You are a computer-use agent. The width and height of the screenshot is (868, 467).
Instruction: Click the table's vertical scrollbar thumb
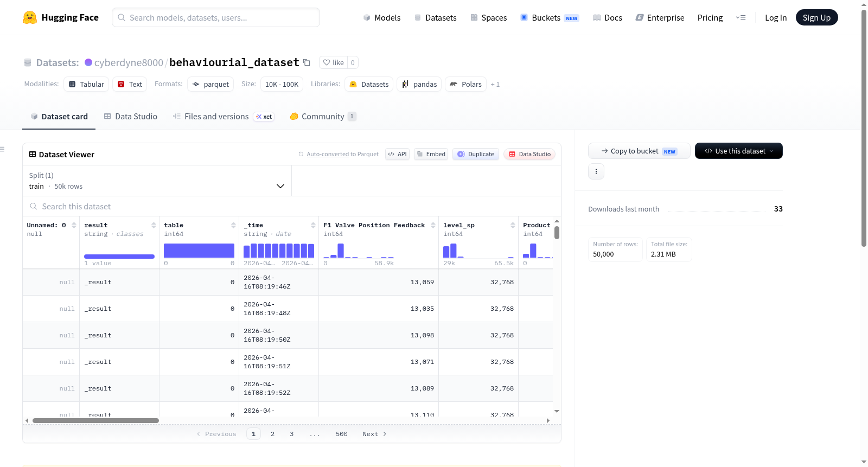click(557, 233)
